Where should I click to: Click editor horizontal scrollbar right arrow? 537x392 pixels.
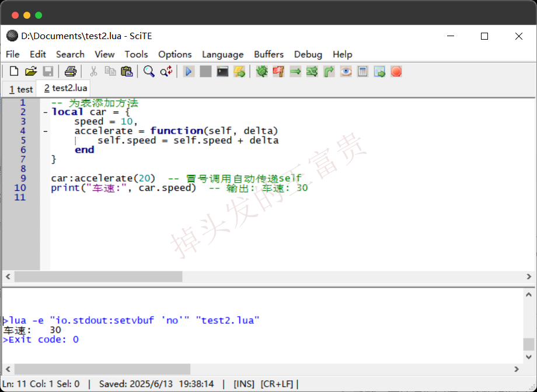point(529,276)
